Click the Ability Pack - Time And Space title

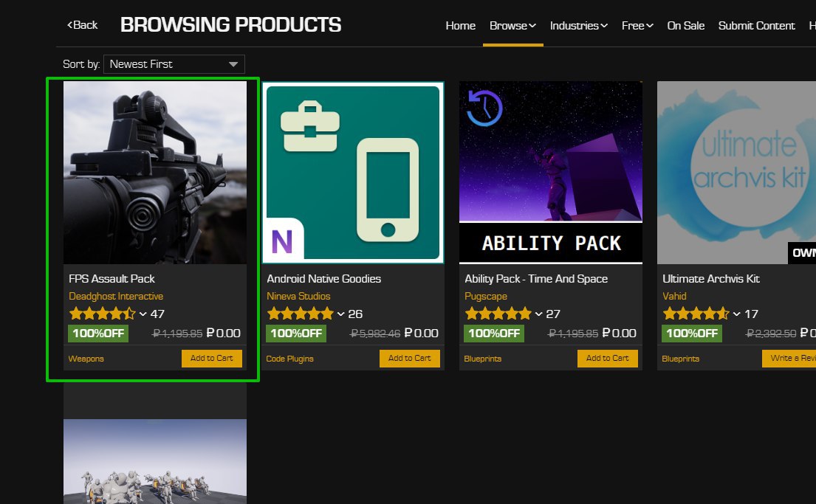tap(536, 279)
